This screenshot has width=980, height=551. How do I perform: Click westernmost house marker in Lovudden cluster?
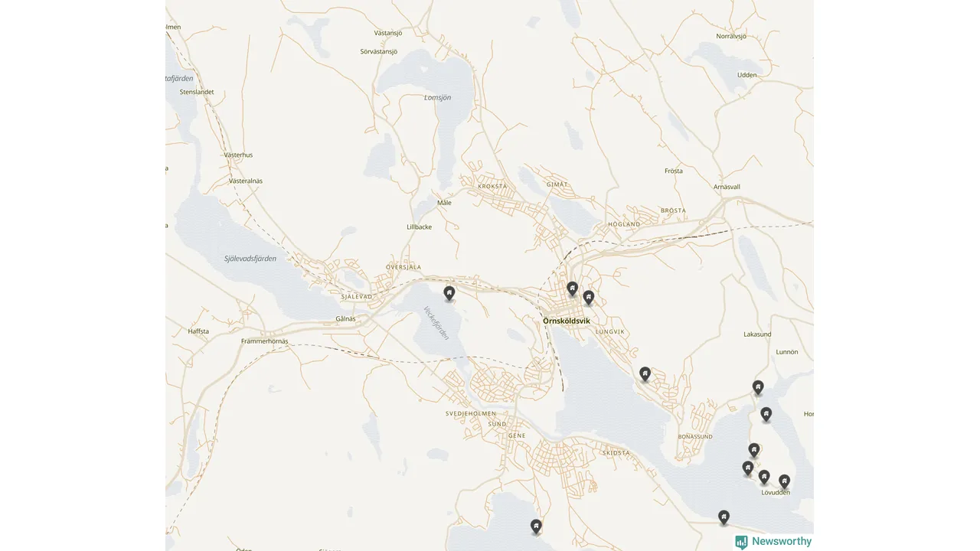748,468
